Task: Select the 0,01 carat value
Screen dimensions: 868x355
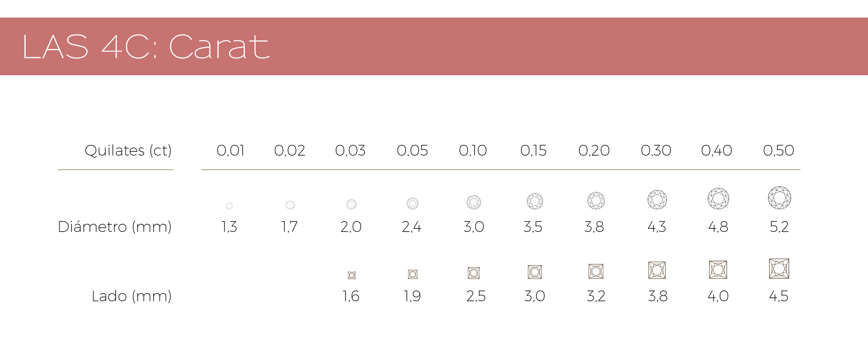Action: tap(230, 150)
